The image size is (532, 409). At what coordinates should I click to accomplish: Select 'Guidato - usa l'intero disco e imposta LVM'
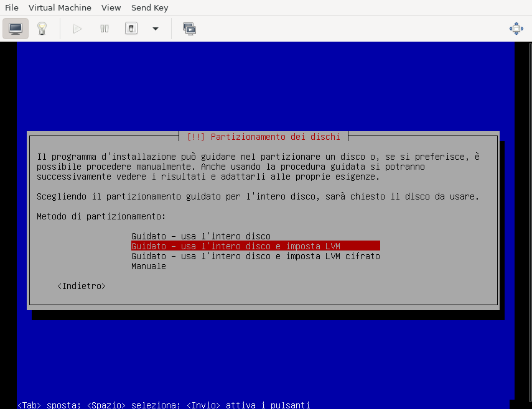click(256, 246)
